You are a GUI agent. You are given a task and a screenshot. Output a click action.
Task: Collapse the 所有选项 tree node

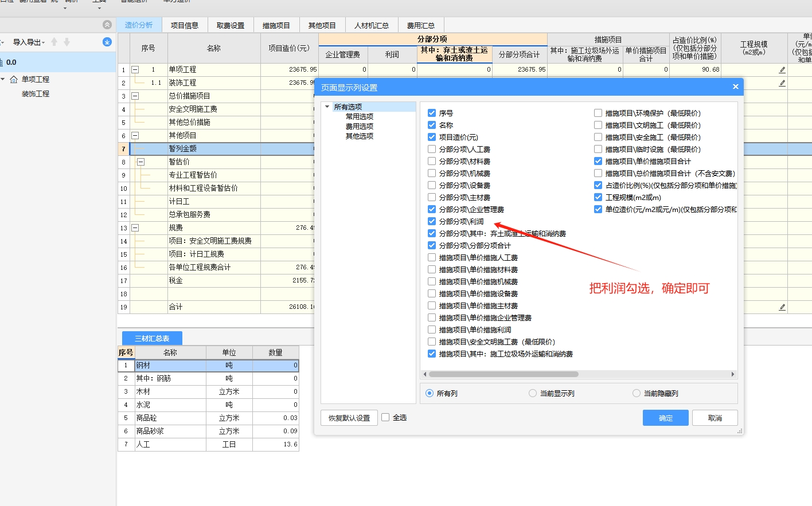[x=327, y=107]
